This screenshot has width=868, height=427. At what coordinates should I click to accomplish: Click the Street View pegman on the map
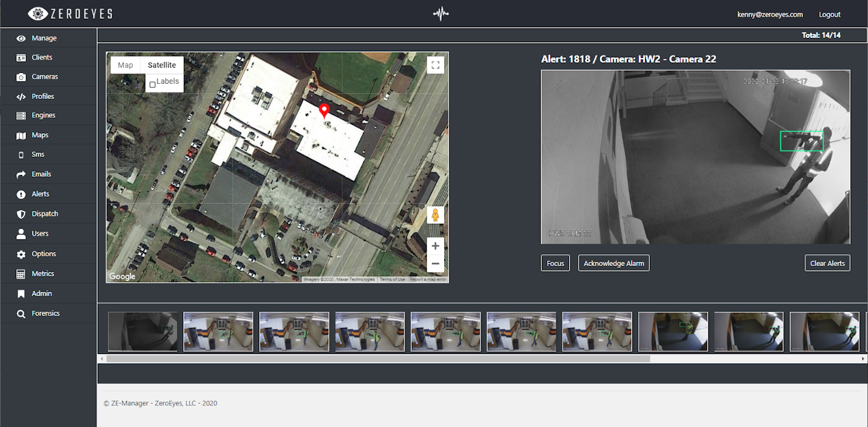click(435, 215)
